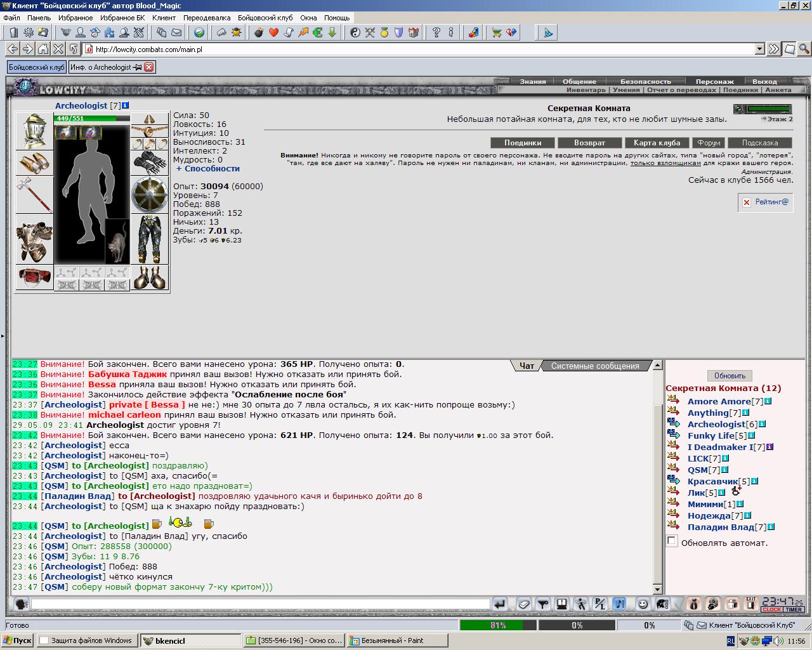Screen dimensions: 812x650
Task: Click the 'Обновить' refresh button
Action: [x=730, y=375]
